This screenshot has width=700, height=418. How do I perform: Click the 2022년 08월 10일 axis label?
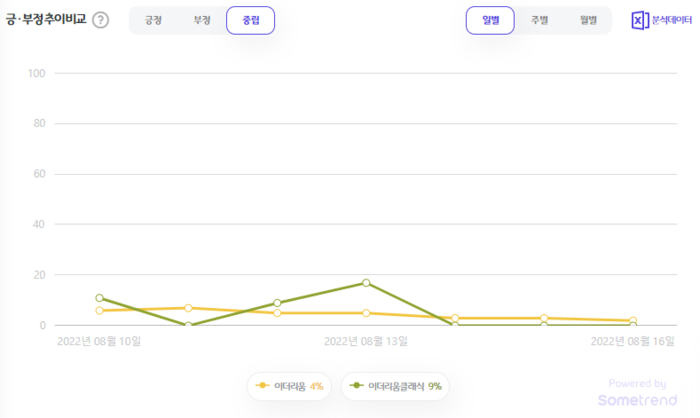99,341
